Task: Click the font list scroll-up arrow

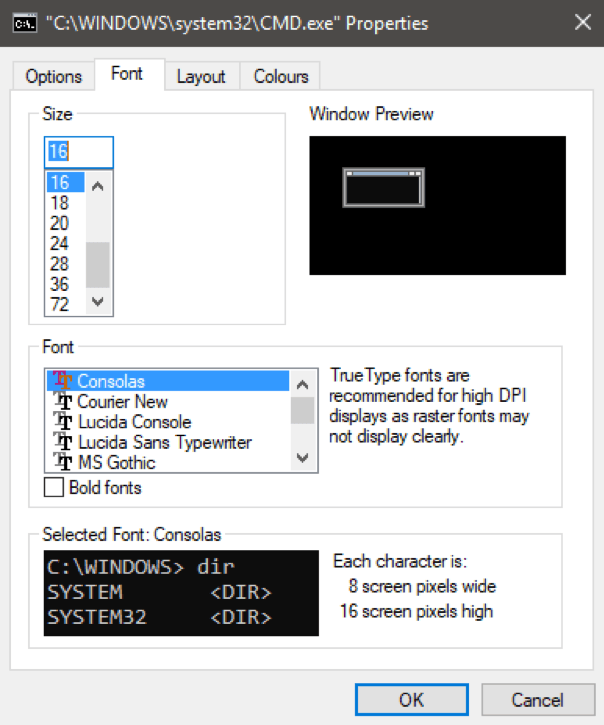Action: pos(302,384)
